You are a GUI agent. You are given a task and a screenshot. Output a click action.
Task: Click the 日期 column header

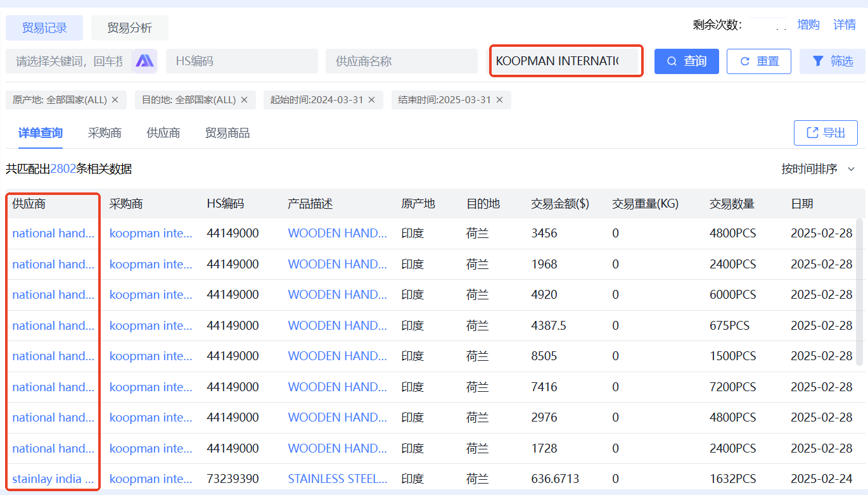(802, 204)
